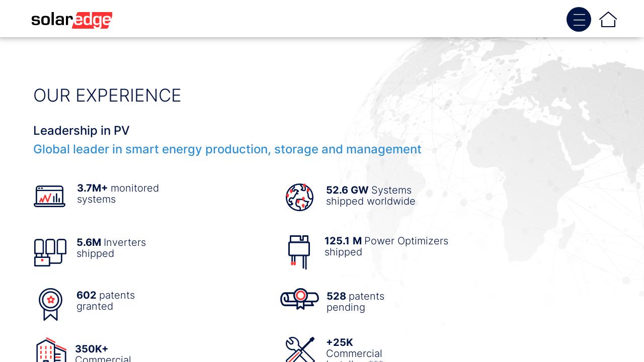Click the 3.7M+ monitored systems text
The height and width of the screenshot is (362, 644).
click(x=118, y=194)
